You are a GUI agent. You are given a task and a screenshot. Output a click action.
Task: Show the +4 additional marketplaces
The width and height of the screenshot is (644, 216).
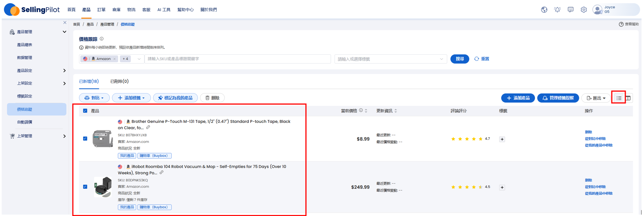click(x=125, y=59)
